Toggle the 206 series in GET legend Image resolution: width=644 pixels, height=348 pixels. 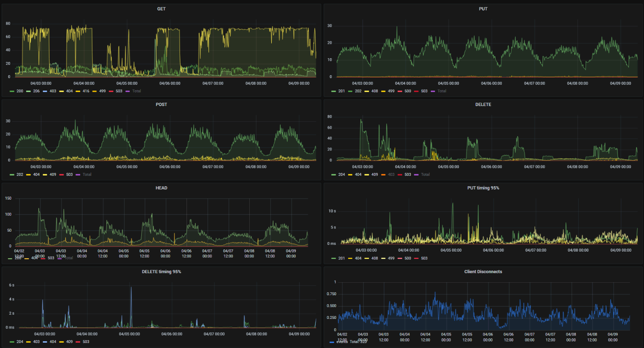click(36, 91)
